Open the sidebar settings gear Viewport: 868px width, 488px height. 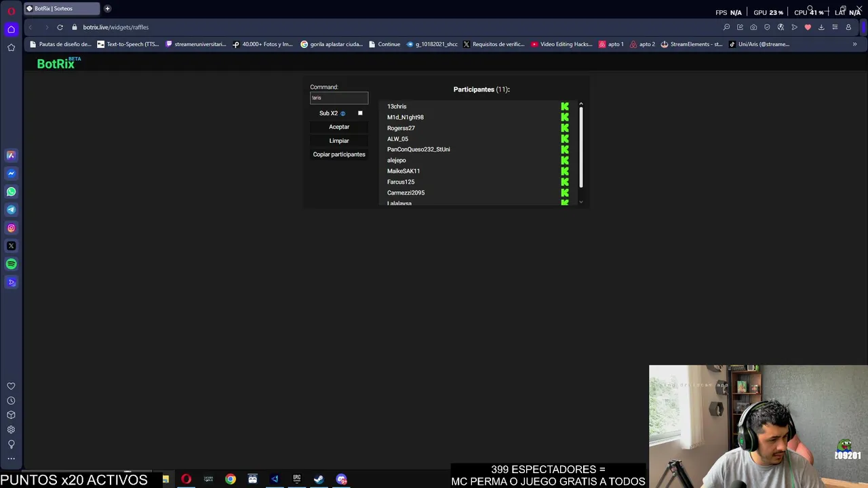[x=11, y=430]
